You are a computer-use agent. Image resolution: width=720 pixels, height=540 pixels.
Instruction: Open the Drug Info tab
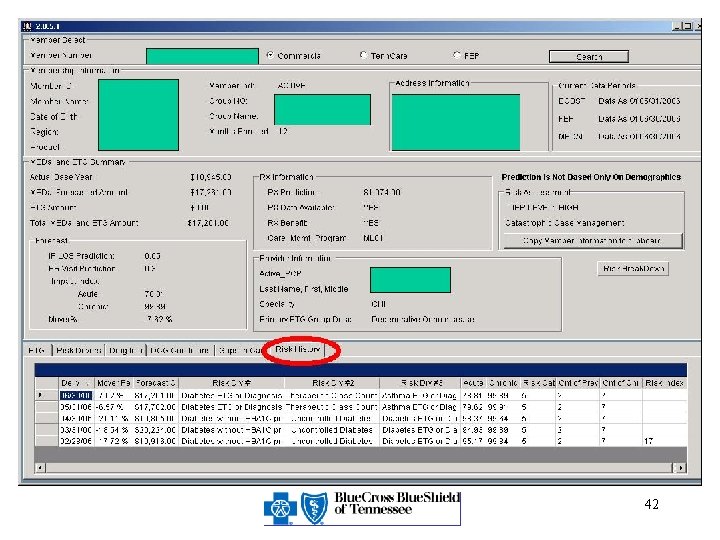[x=125, y=350]
